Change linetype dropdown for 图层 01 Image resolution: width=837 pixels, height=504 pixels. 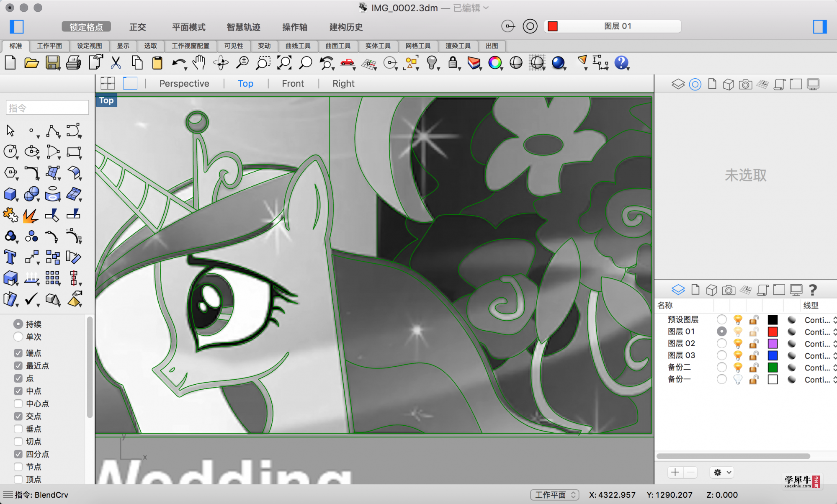coord(819,332)
